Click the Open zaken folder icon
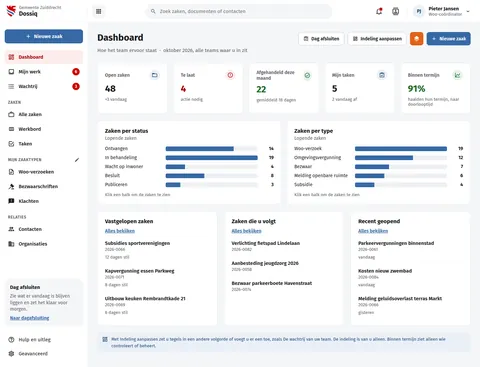 coord(155,75)
